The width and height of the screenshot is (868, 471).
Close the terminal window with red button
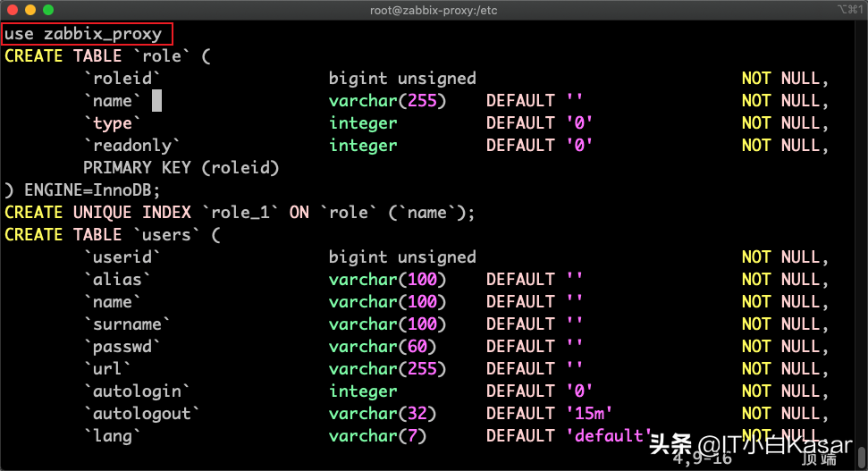coord(13,10)
